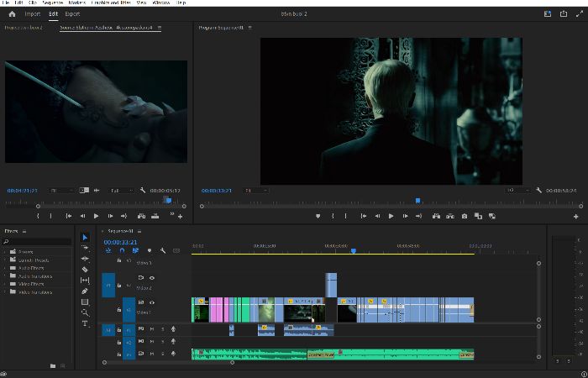Solo audio track A1
Viewport: 588px width, 378px height.
tap(163, 329)
